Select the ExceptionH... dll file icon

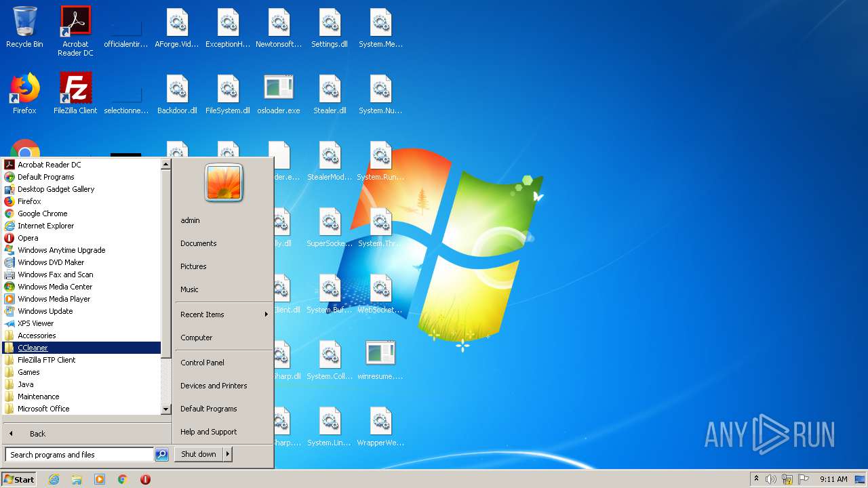coord(228,28)
